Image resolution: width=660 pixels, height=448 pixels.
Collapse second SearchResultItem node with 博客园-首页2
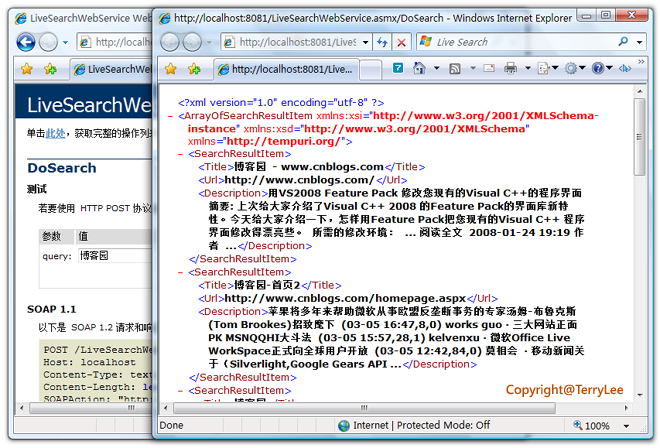tap(181, 272)
